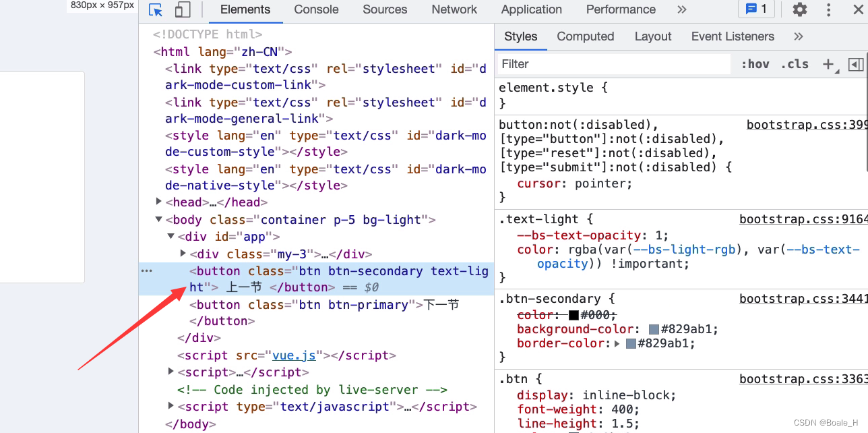
Task: Select the Computed sidebar tab
Action: coord(586,36)
